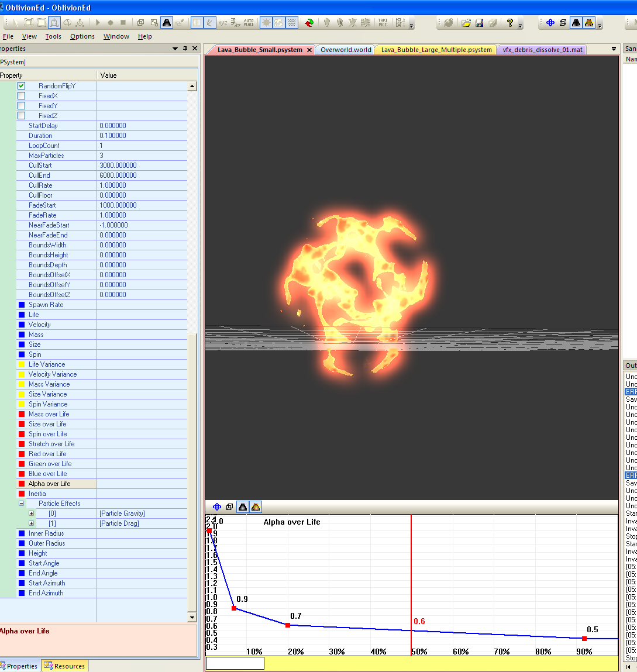The width and height of the screenshot is (637, 672).
Task: Toggle the yellow lit pyramid icon above the curve editor
Action: point(256,507)
